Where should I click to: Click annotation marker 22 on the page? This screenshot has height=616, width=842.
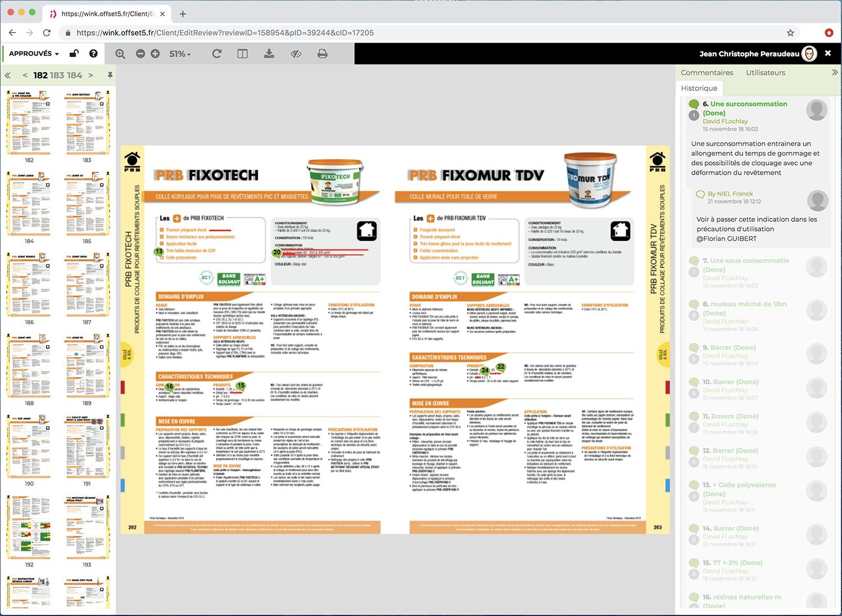(x=501, y=367)
